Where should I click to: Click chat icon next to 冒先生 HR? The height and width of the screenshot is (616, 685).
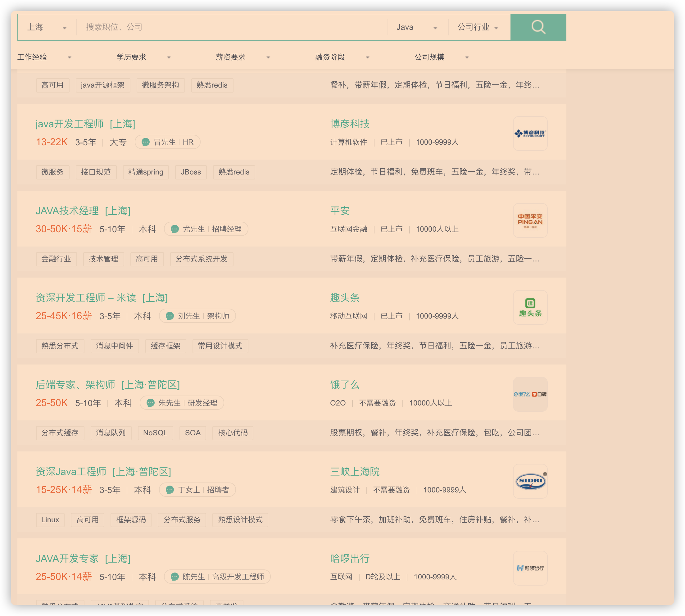click(x=146, y=142)
